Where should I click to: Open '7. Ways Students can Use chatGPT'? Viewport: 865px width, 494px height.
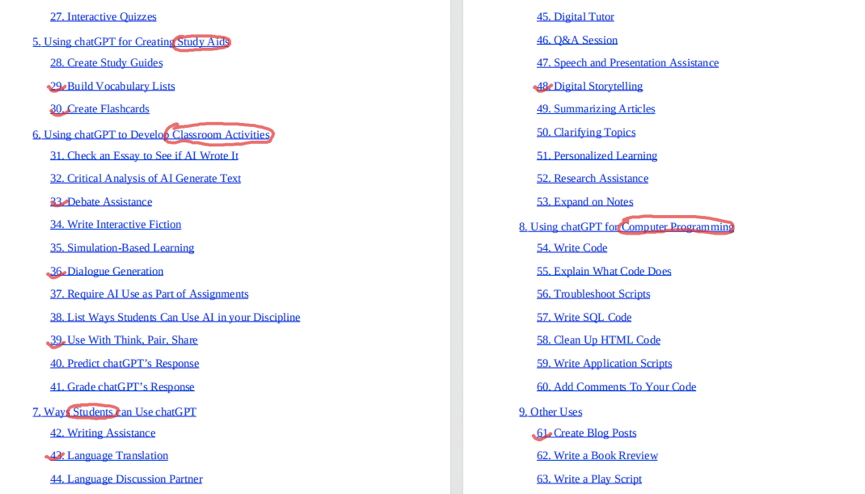(x=114, y=412)
